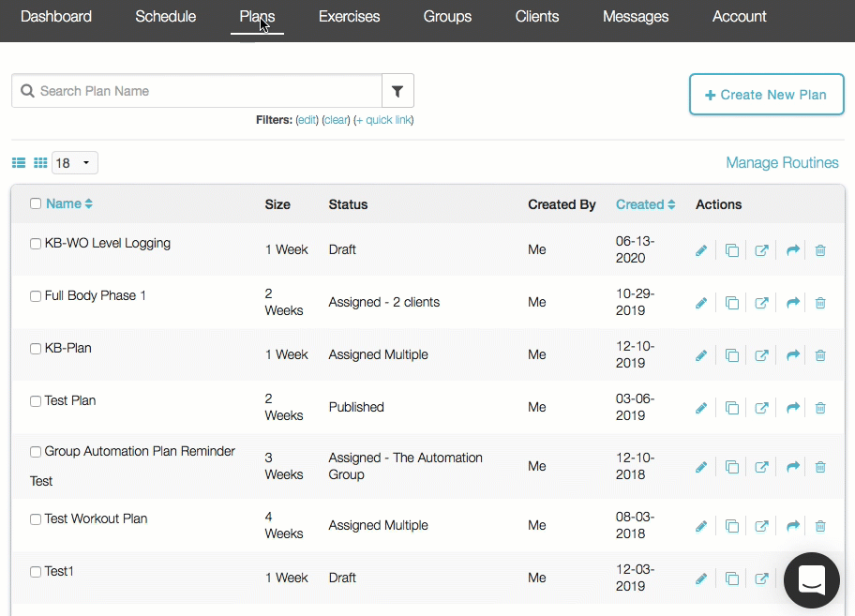Click the Create New Plan button
The width and height of the screenshot is (855, 616).
tap(766, 95)
